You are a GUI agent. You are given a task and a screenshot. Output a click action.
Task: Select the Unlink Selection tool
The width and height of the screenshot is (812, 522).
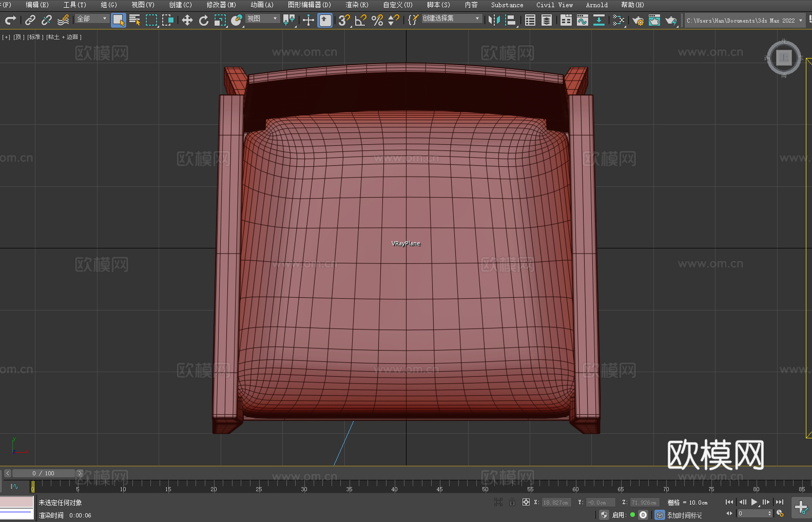click(x=47, y=20)
